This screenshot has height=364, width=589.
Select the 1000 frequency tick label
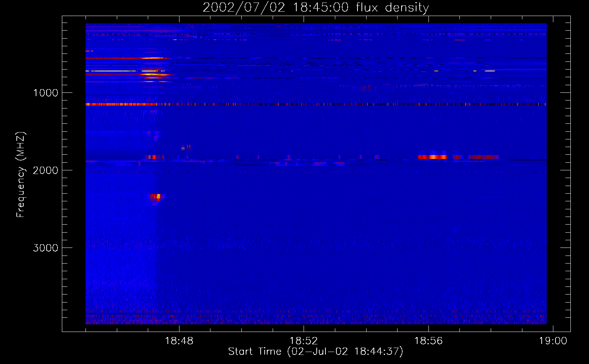pos(46,93)
